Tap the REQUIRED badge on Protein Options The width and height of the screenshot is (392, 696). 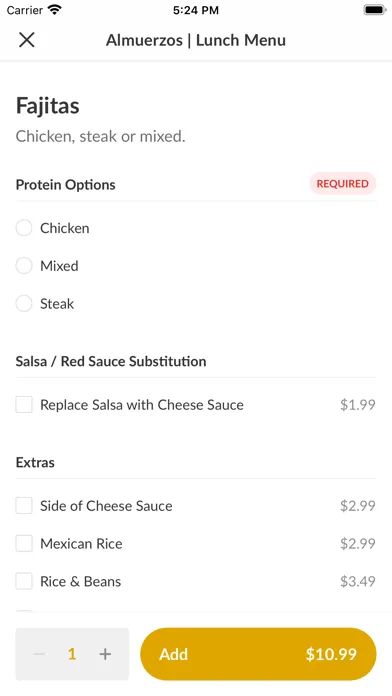point(342,184)
